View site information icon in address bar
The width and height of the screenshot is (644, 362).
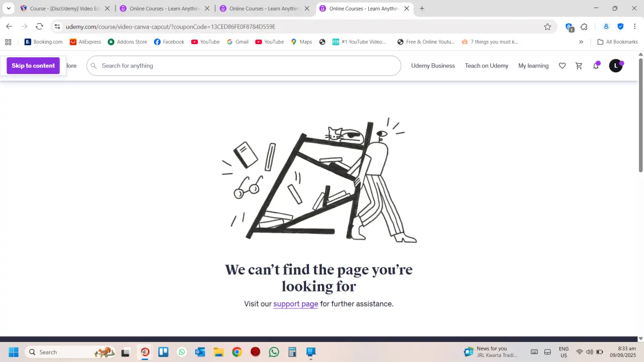[57, 27]
